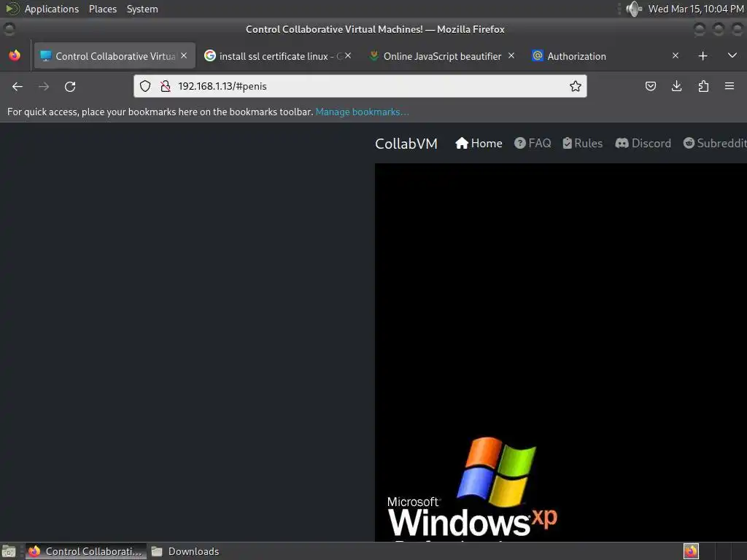747x560 pixels.
Task: Go to the Home nav link
Action: click(479, 144)
